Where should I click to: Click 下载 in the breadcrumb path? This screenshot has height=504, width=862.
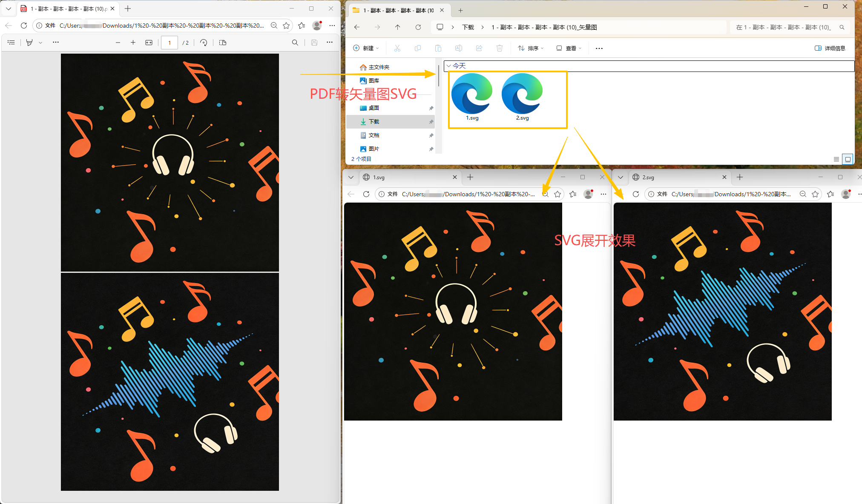(468, 27)
